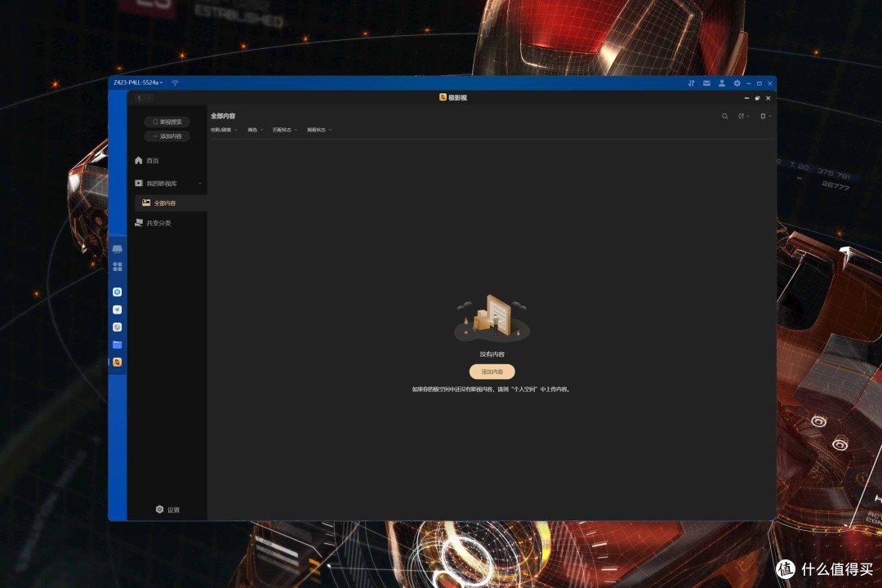Open the mail envelope messages icon
882x588 pixels.
[x=706, y=83]
